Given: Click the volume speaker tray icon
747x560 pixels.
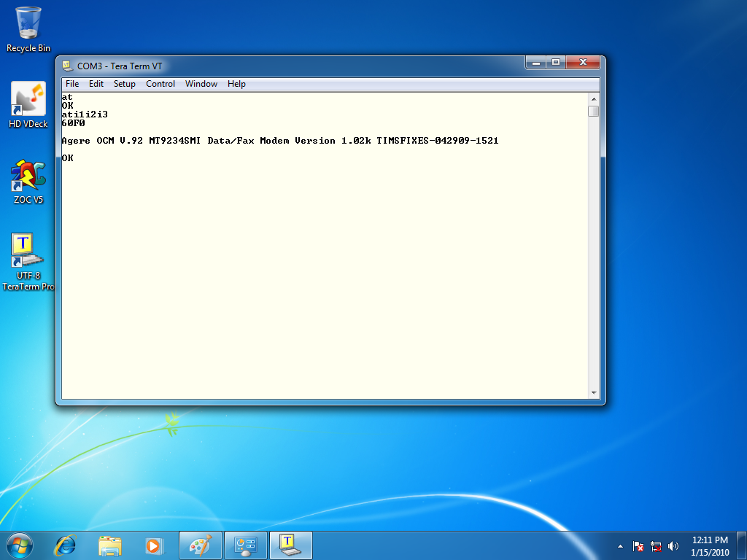Looking at the screenshot, I should [673, 545].
